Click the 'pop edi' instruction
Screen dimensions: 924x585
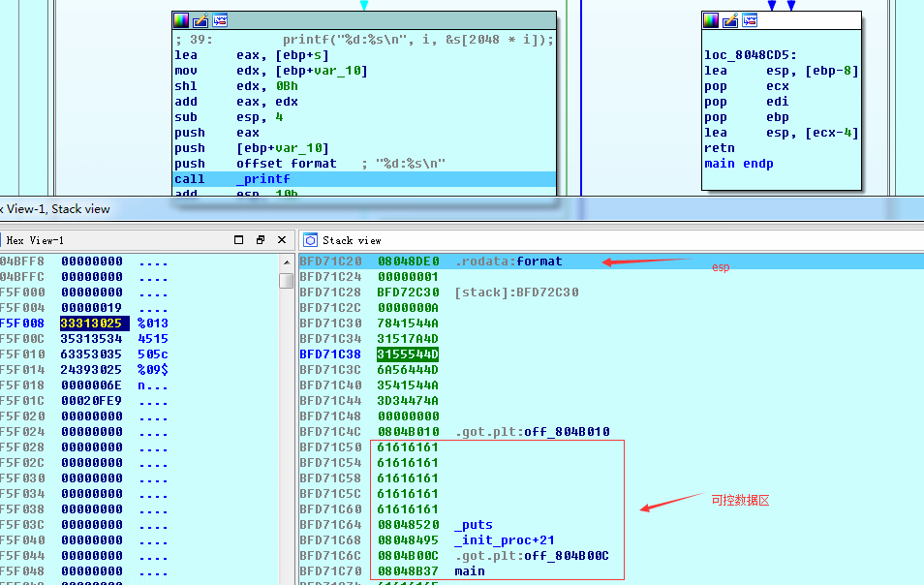tap(747, 102)
